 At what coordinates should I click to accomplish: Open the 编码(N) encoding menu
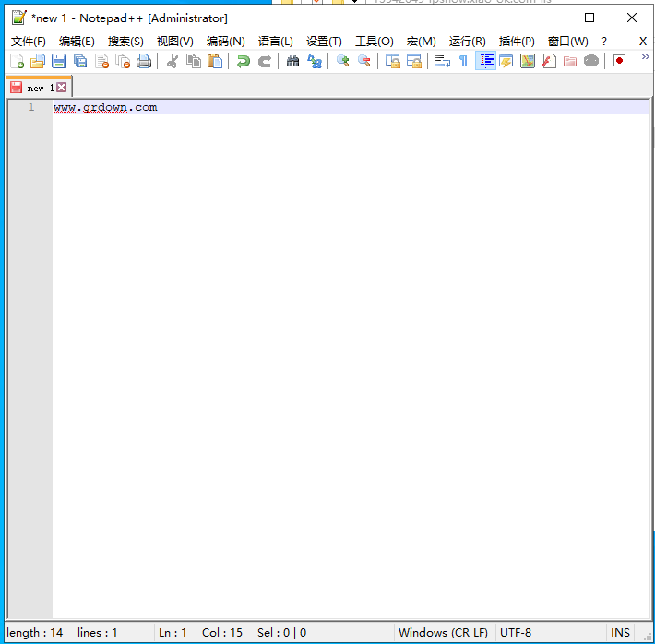[x=225, y=42]
